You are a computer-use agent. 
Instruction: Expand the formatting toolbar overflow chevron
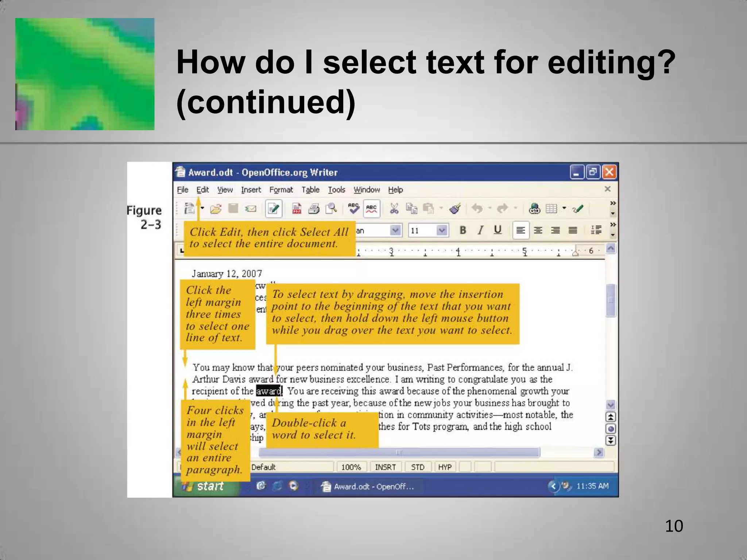[x=613, y=225]
